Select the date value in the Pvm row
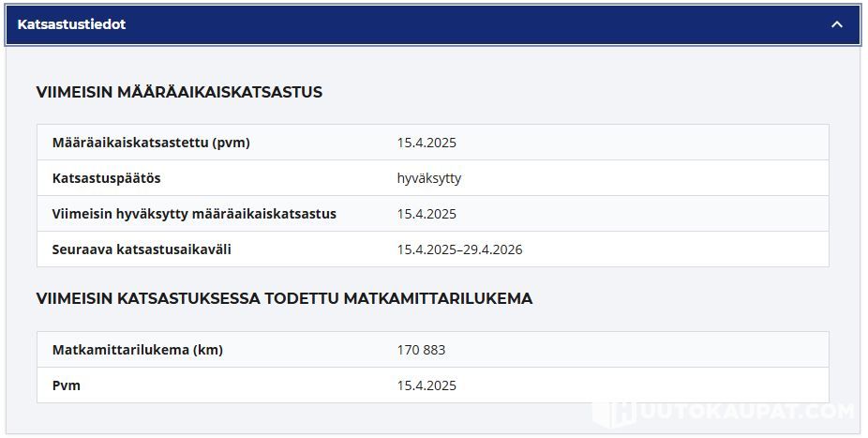Screen dimensions: 868x438 point(427,385)
